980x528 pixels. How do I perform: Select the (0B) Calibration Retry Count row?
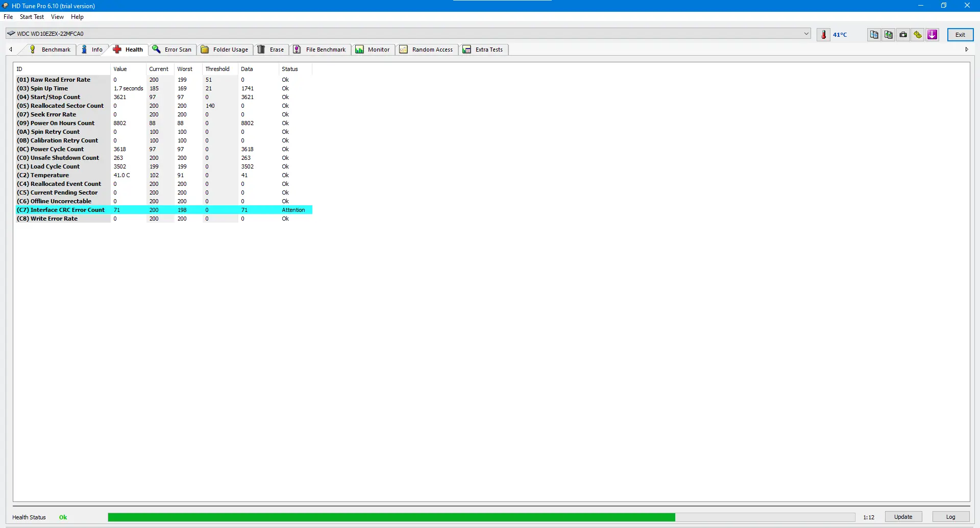tap(163, 140)
